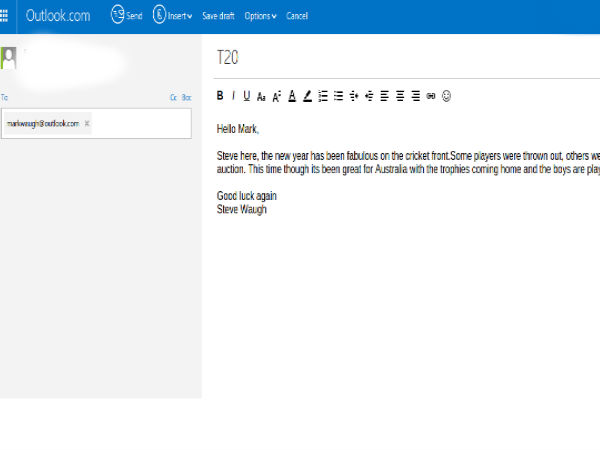Show the Cc field

point(173,97)
